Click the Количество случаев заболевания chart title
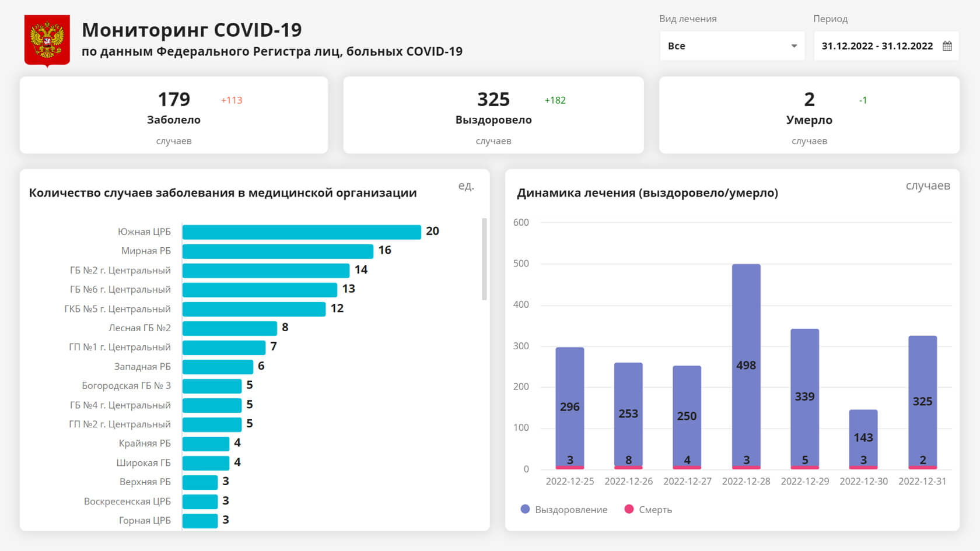 click(x=223, y=193)
